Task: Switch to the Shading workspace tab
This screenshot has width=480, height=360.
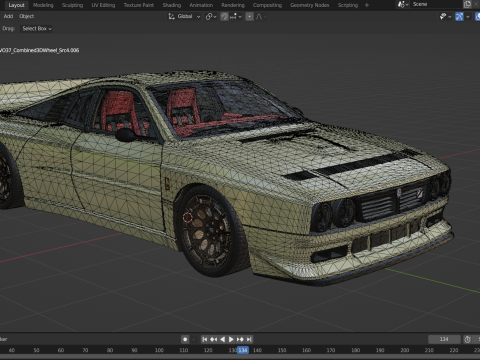Action: click(x=172, y=5)
